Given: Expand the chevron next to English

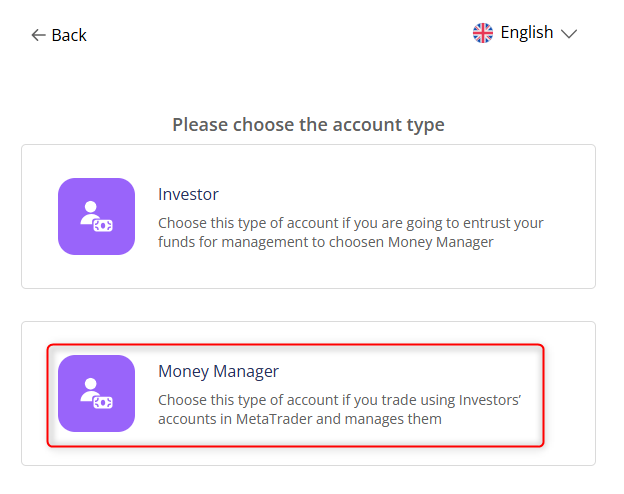Looking at the screenshot, I should (x=569, y=34).
